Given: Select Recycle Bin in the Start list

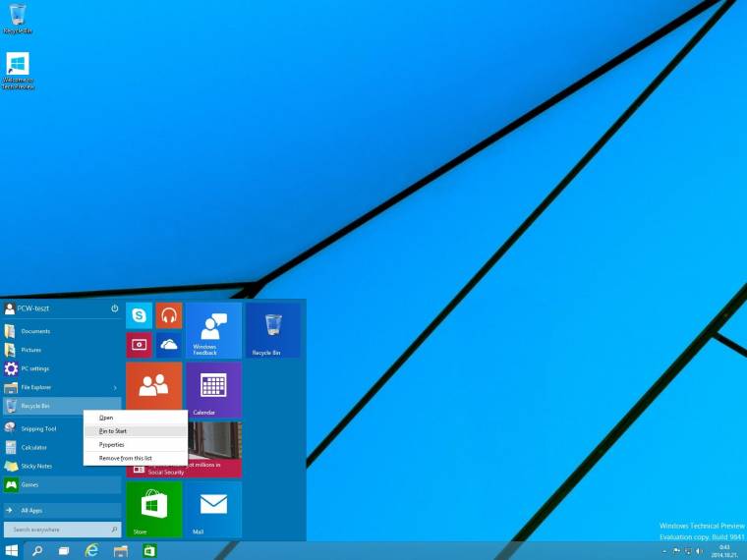Looking at the screenshot, I should (x=62, y=406).
